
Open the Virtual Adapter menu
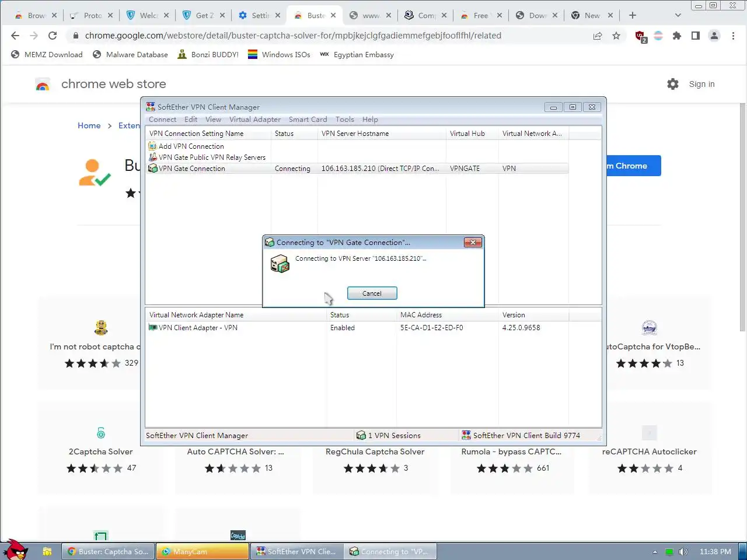tap(254, 120)
